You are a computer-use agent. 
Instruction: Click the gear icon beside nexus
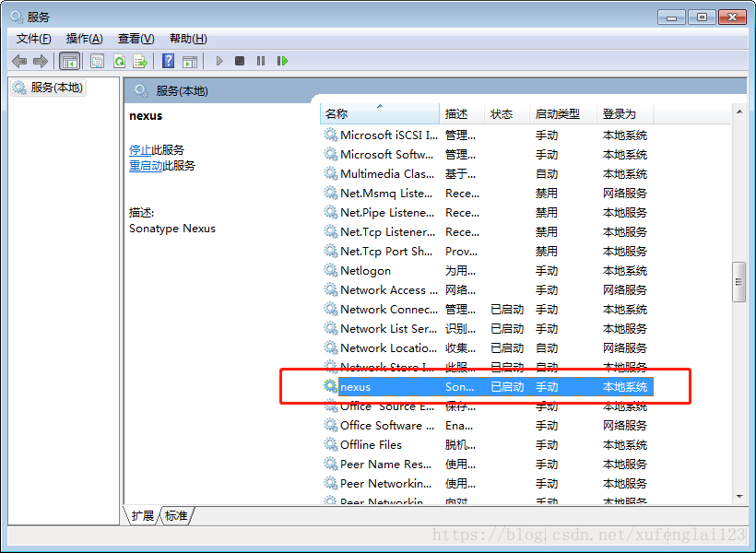(330, 386)
